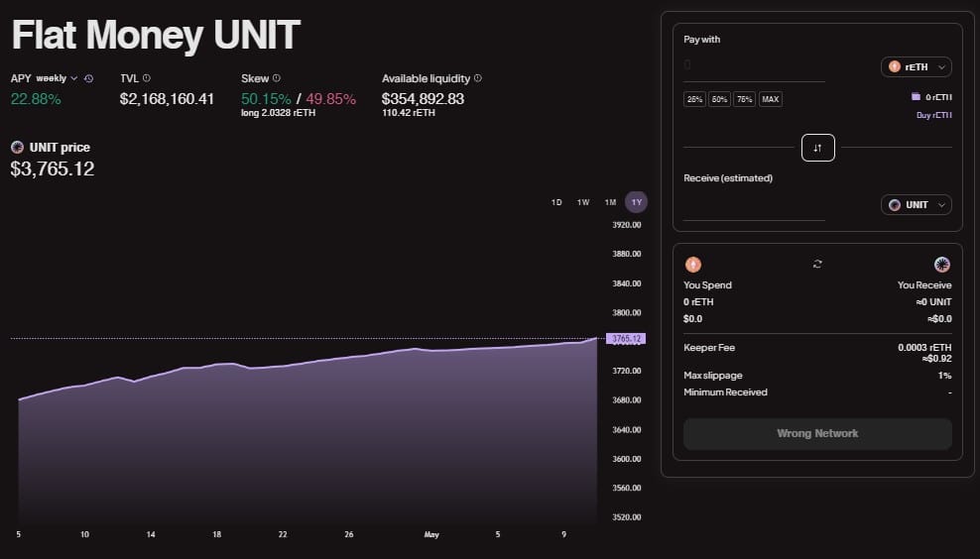
Task: Click the UNIT price token icon
Action: point(18,148)
